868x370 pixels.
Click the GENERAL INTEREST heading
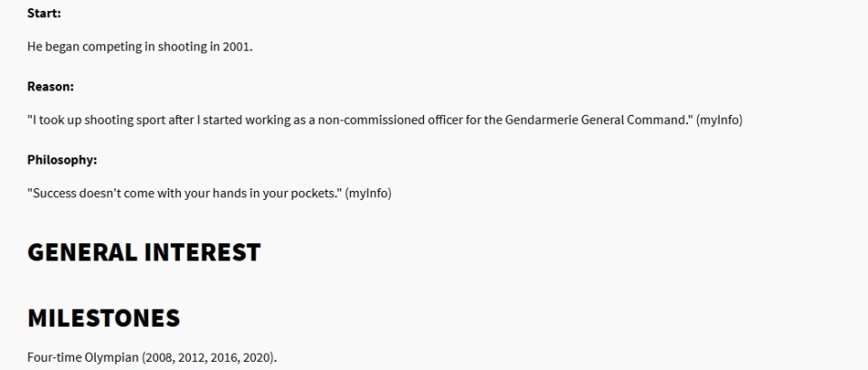coord(144,252)
